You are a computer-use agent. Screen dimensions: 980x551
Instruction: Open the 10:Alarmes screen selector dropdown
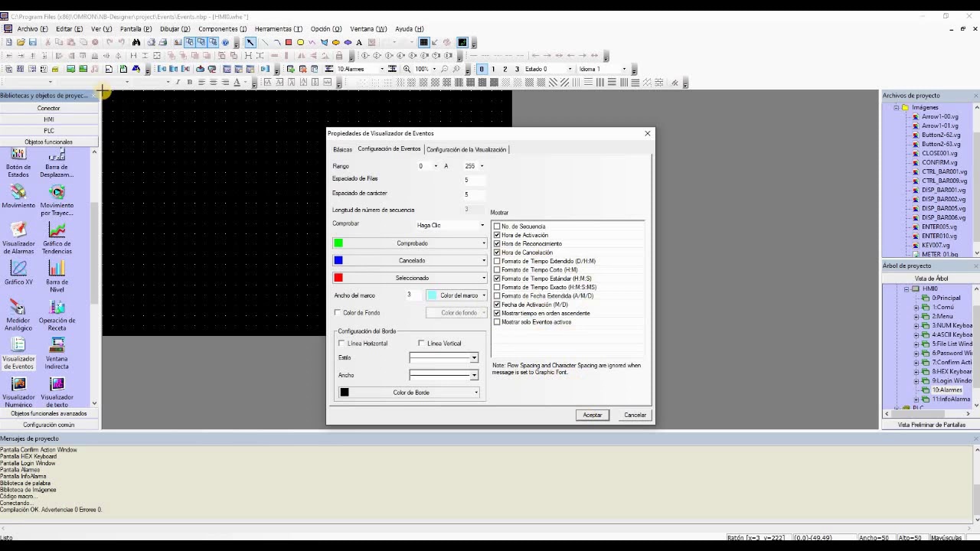click(383, 69)
